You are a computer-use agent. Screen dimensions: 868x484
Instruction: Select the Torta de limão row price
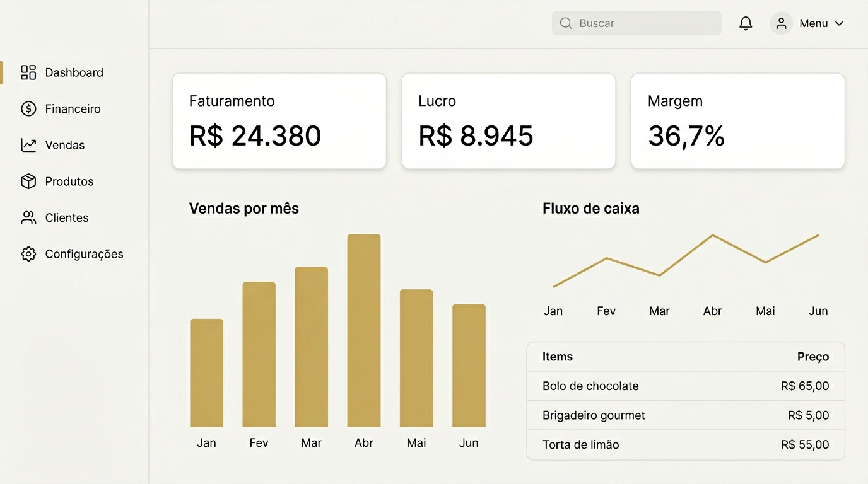(804, 444)
